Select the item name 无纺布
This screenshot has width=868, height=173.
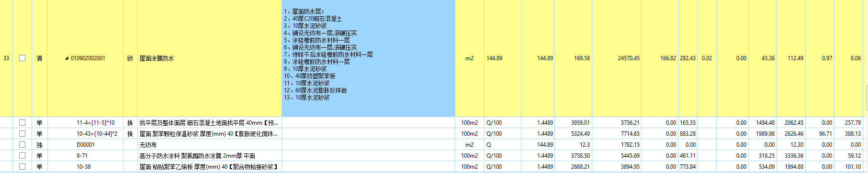tap(148, 145)
